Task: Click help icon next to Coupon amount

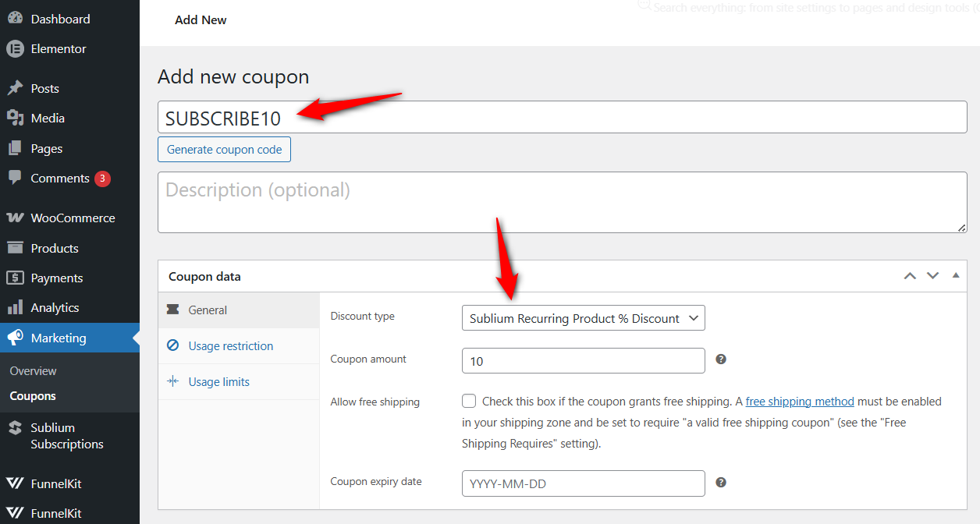Action: (721, 359)
